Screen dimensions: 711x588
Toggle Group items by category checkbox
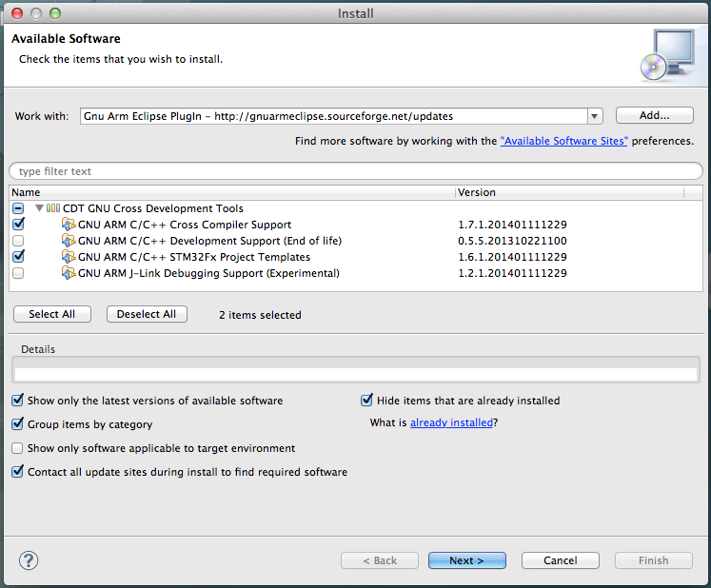click(17, 424)
